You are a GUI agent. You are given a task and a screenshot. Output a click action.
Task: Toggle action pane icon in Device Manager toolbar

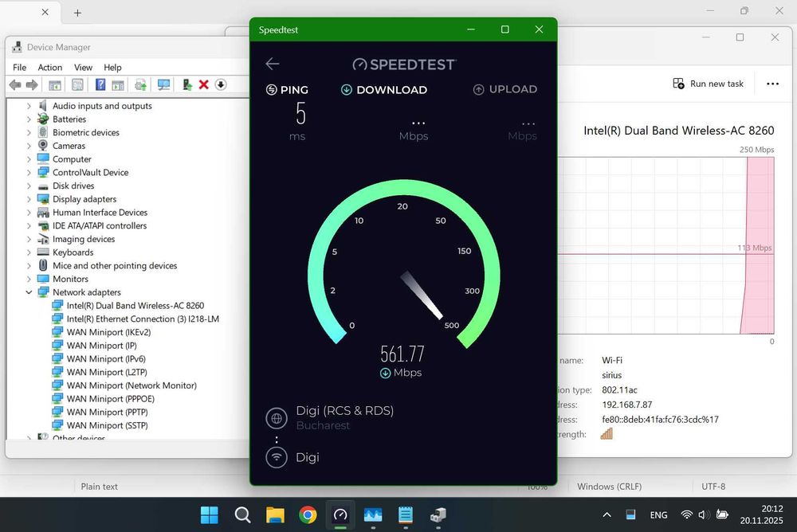tap(118, 85)
